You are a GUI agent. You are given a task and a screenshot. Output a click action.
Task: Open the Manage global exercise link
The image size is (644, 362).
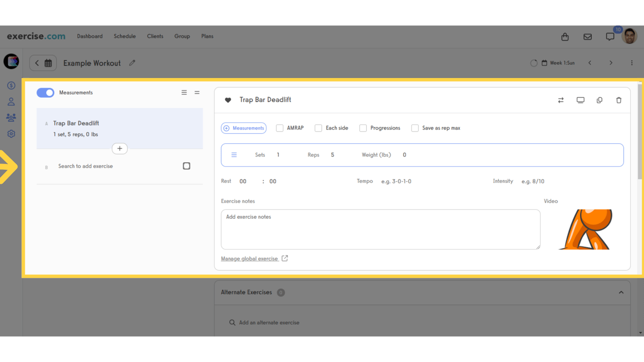[x=249, y=259]
